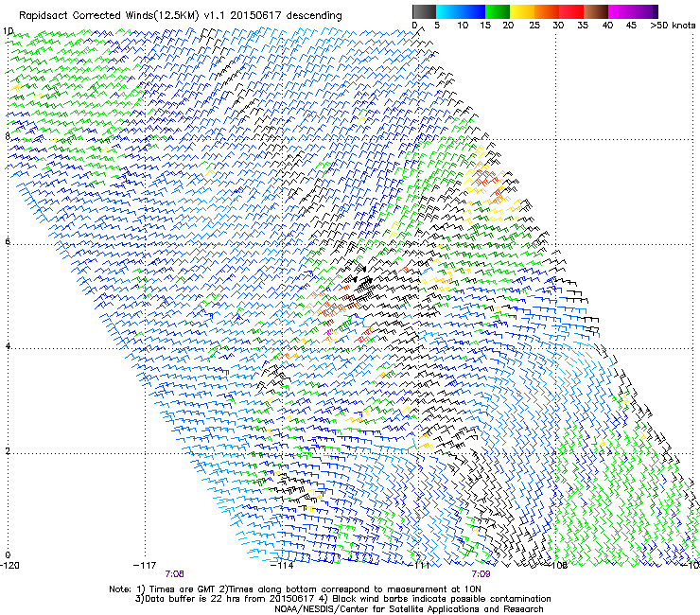Click the '8' latitude axis label

click(x=8, y=136)
